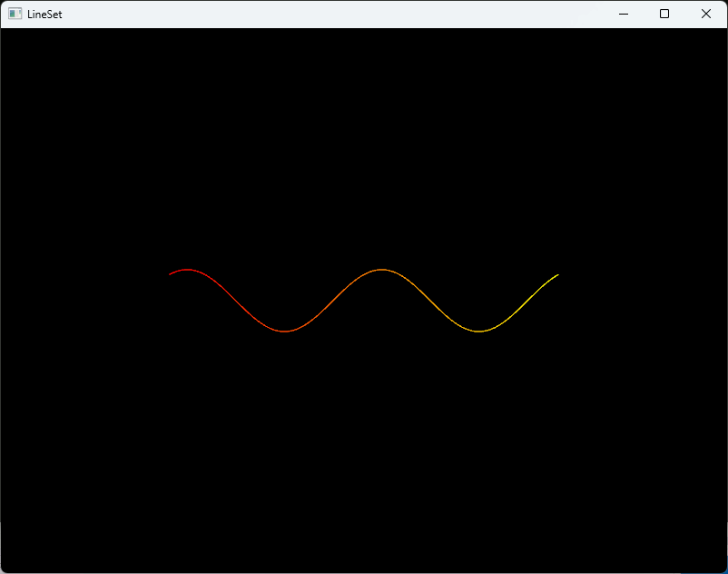The image size is (728, 574).
Task: Click the yellow right endpoint of the wave
Action: pyautogui.click(x=557, y=274)
